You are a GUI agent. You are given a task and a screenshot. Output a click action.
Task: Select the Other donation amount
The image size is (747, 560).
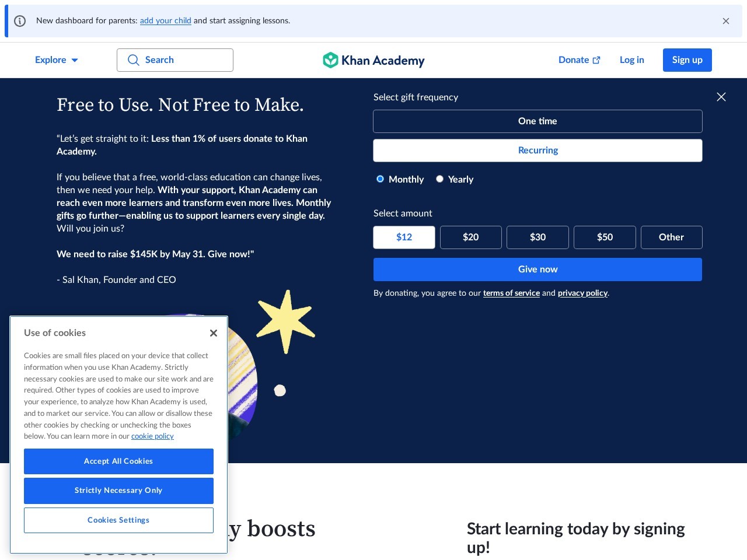[671, 237]
